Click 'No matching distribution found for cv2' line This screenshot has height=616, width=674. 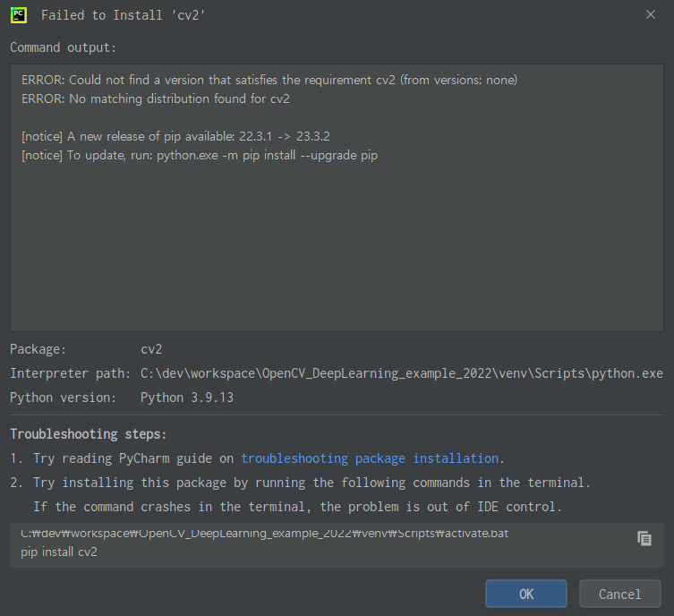156,98
